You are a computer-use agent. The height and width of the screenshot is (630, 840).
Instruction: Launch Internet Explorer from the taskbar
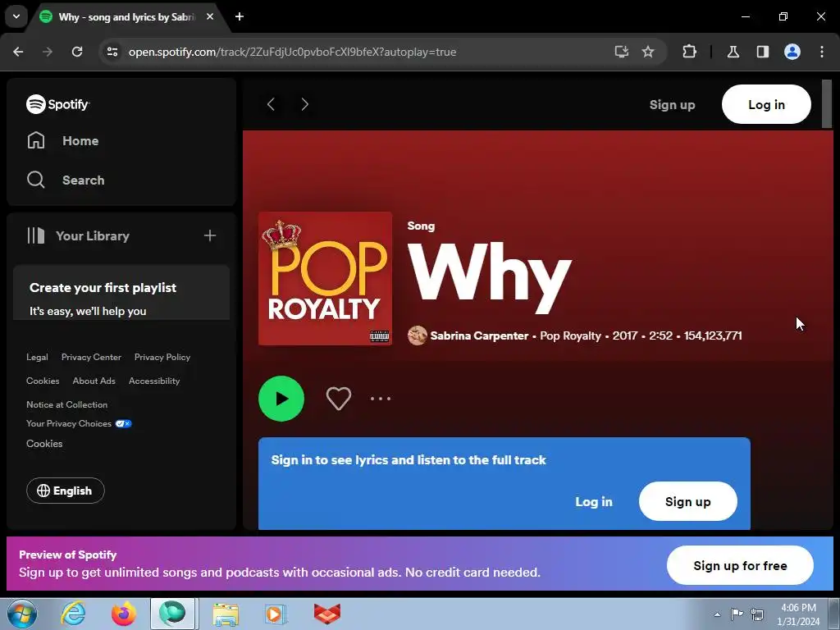pos(73,614)
